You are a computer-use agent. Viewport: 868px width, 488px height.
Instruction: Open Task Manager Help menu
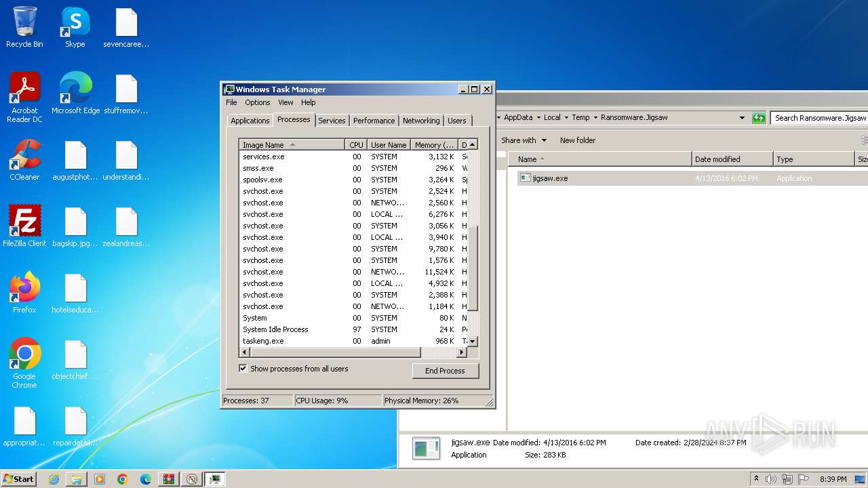point(308,102)
